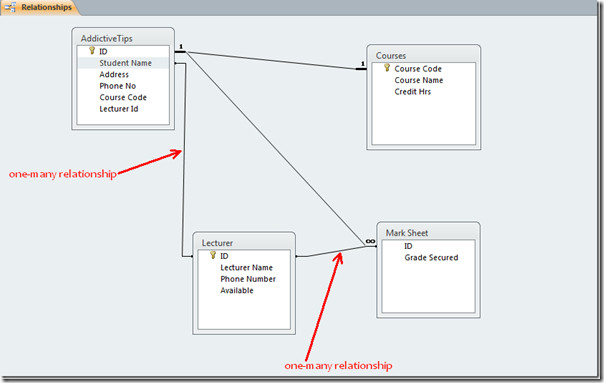Select Phone No field in AddictiveTips
Viewport: 604px width, 383px height.
tap(123, 86)
